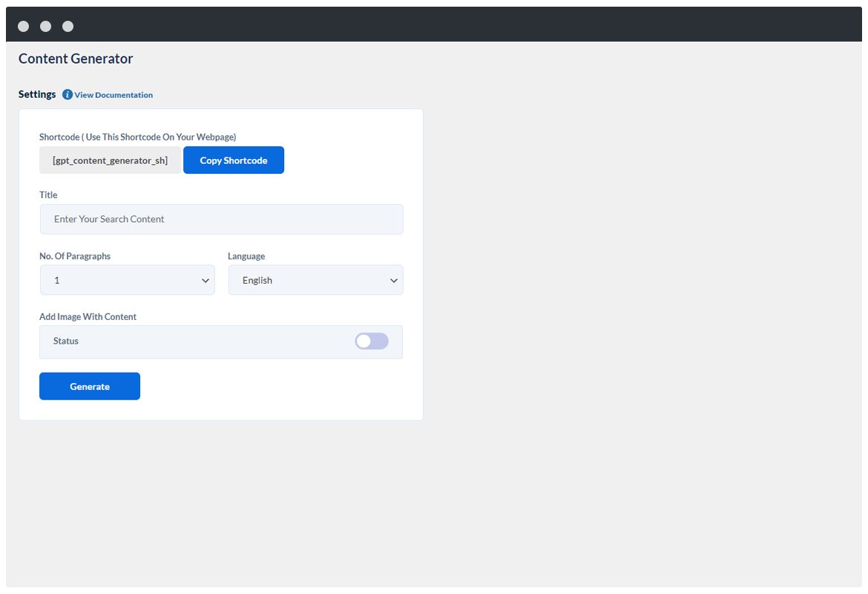Click the Language field label
The image size is (868, 594).
click(x=246, y=256)
